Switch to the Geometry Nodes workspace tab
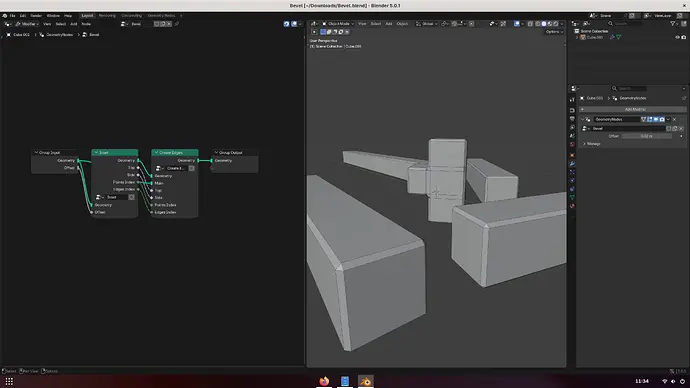 tap(161, 15)
